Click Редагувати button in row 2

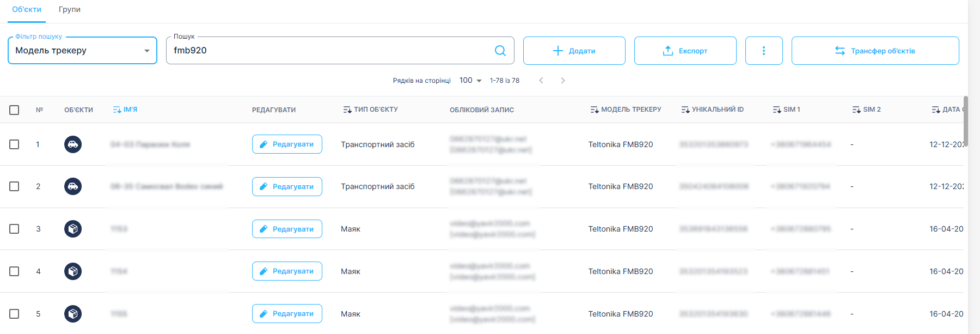point(287,186)
